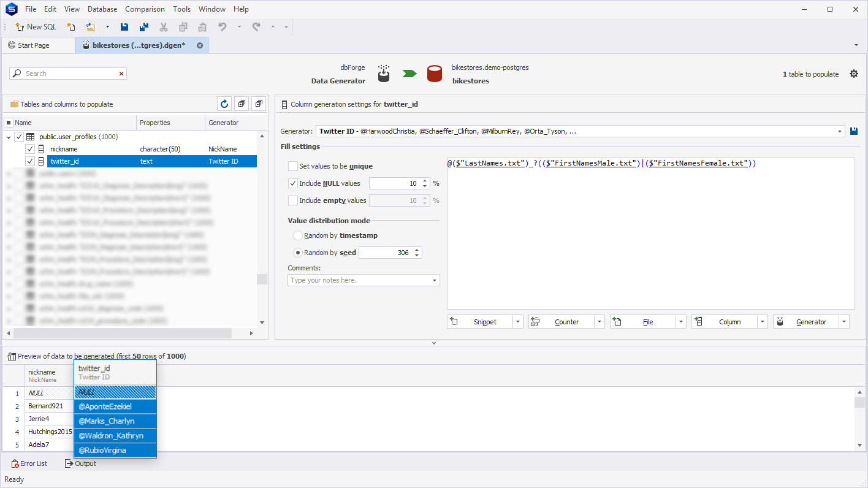Click the open file folder icon
Image resolution: width=868 pixels, height=488 pixels.
[x=91, y=27]
